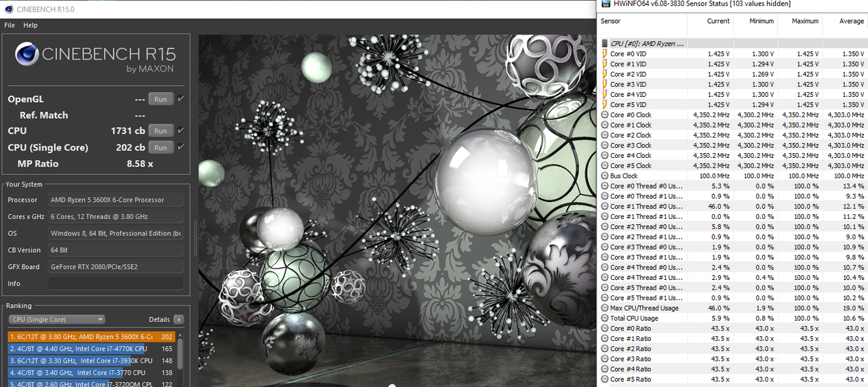The height and width of the screenshot is (387, 868).
Task: Click the lightning icon beside Core #0 VID
Action: tap(605, 54)
